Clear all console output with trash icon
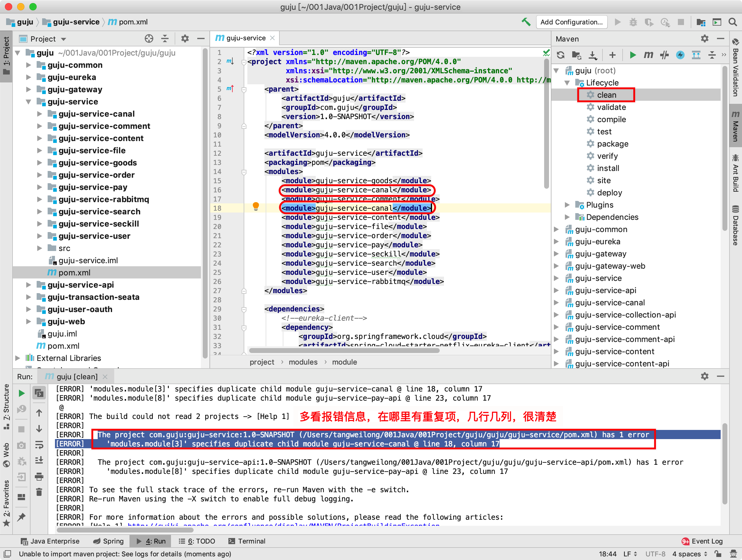The height and width of the screenshot is (560, 742). pos(39,493)
